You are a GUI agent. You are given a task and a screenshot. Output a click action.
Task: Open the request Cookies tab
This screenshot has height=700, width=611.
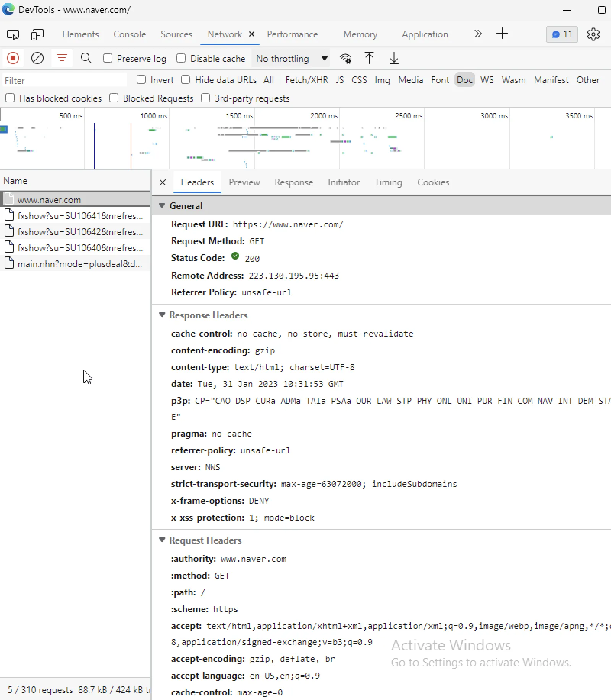pos(433,182)
